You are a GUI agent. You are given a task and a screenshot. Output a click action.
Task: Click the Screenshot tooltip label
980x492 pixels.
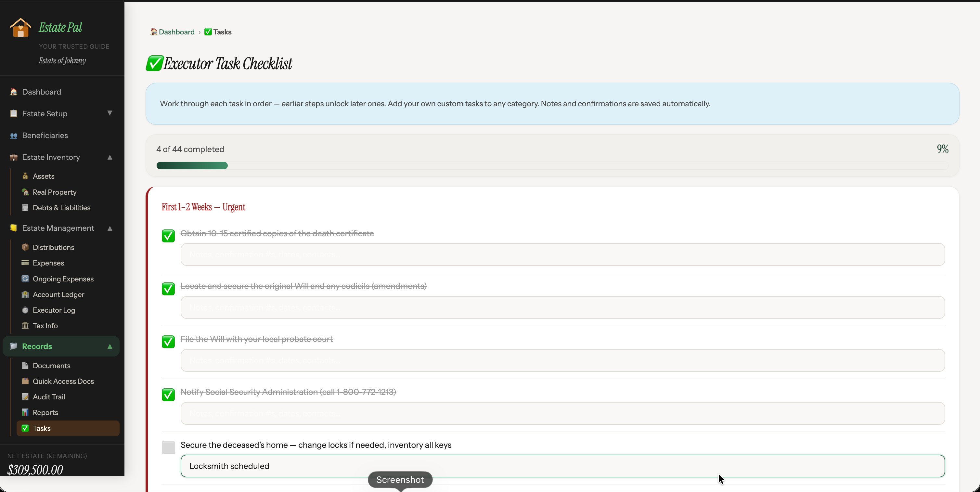400,479
